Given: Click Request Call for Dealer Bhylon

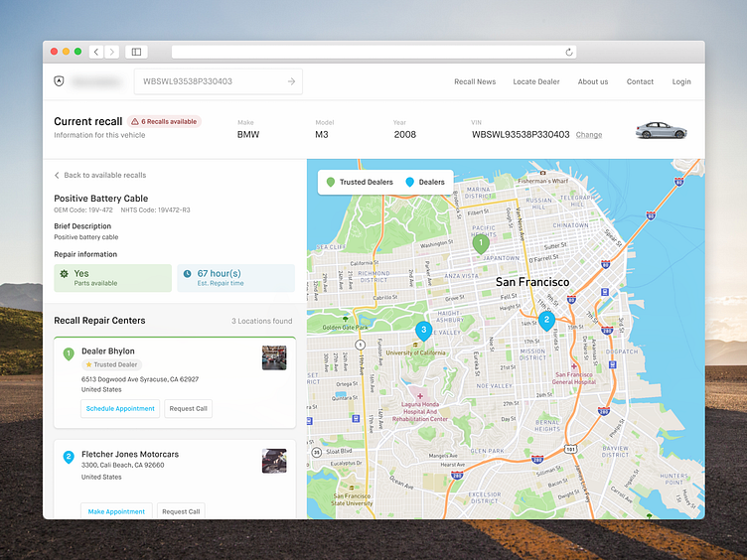Looking at the screenshot, I should coord(188,408).
